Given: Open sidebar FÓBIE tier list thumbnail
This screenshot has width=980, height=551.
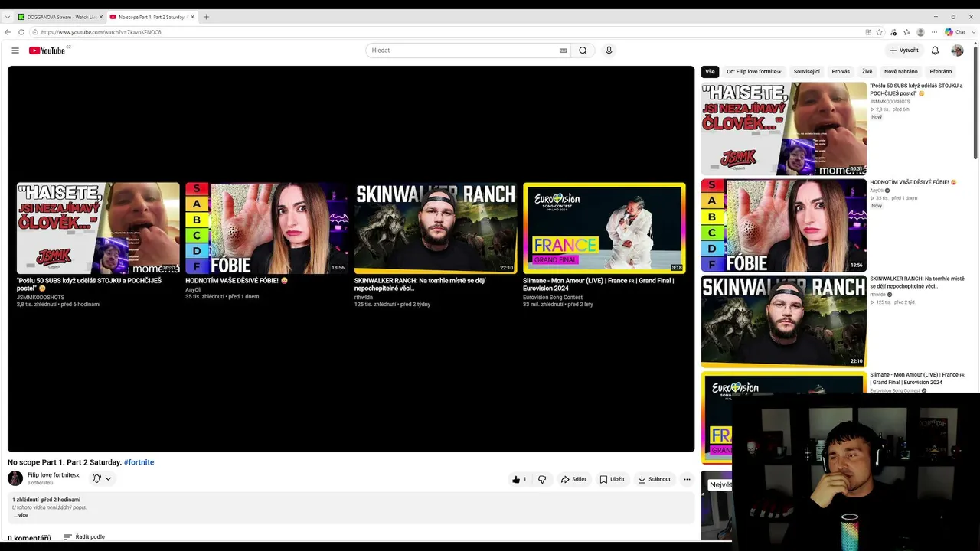Looking at the screenshot, I should point(784,225).
